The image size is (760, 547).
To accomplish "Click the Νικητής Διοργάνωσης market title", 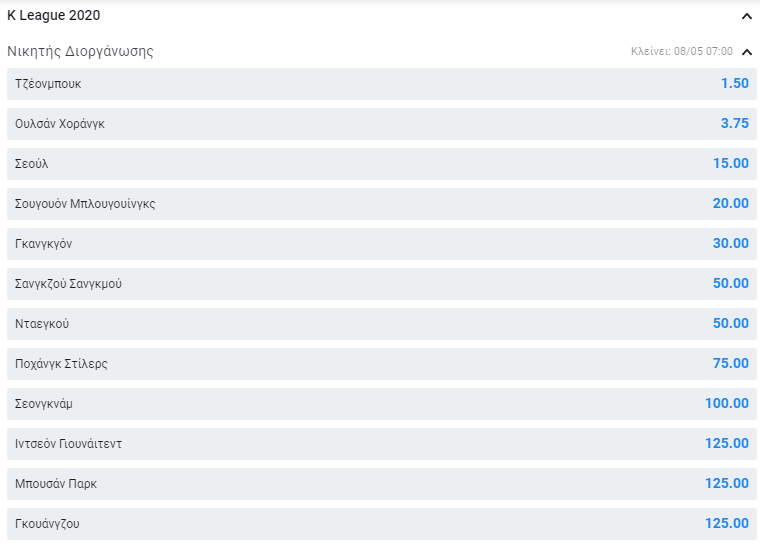I will click(80, 51).
